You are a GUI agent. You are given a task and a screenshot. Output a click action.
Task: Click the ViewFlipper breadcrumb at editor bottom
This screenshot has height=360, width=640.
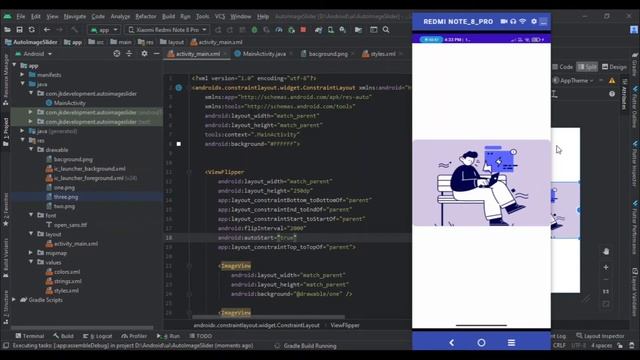[345, 325]
